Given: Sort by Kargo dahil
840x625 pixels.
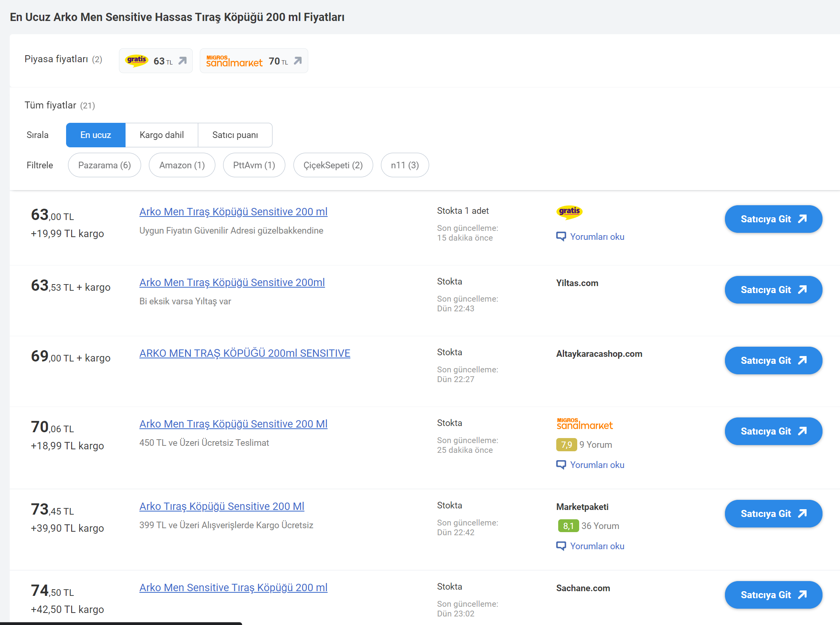Looking at the screenshot, I should [x=162, y=135].
